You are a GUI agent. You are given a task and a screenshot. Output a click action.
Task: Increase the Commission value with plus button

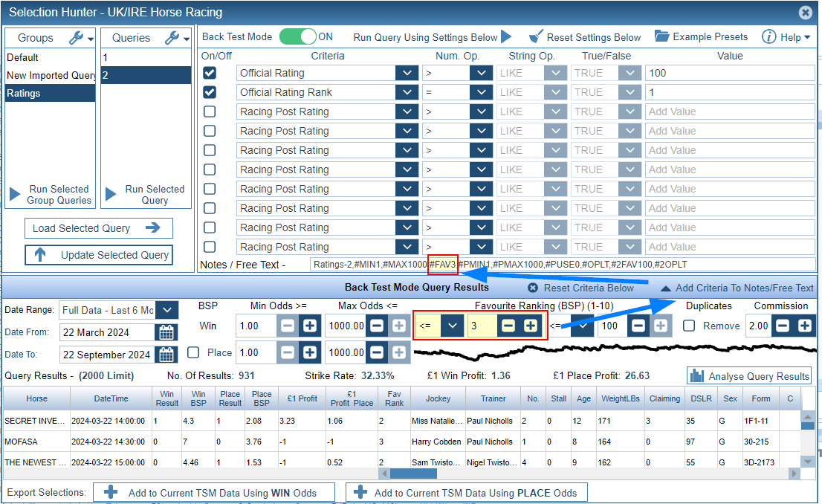(804, 326)
